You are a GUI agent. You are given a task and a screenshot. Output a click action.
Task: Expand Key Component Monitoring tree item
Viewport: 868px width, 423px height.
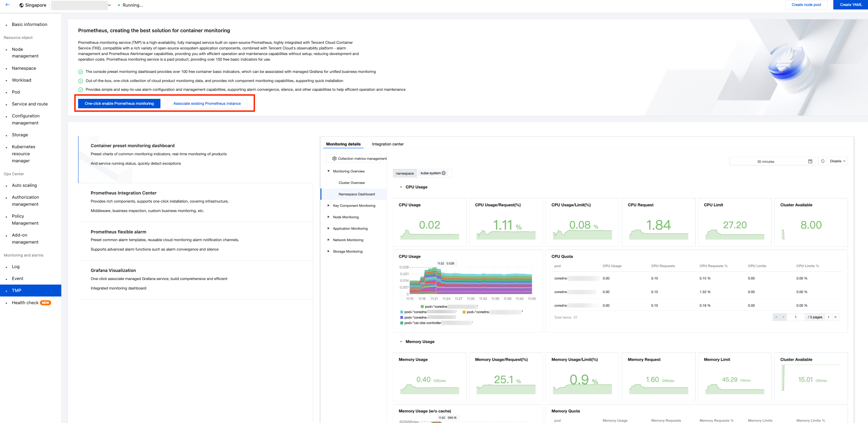pos(328,206)
